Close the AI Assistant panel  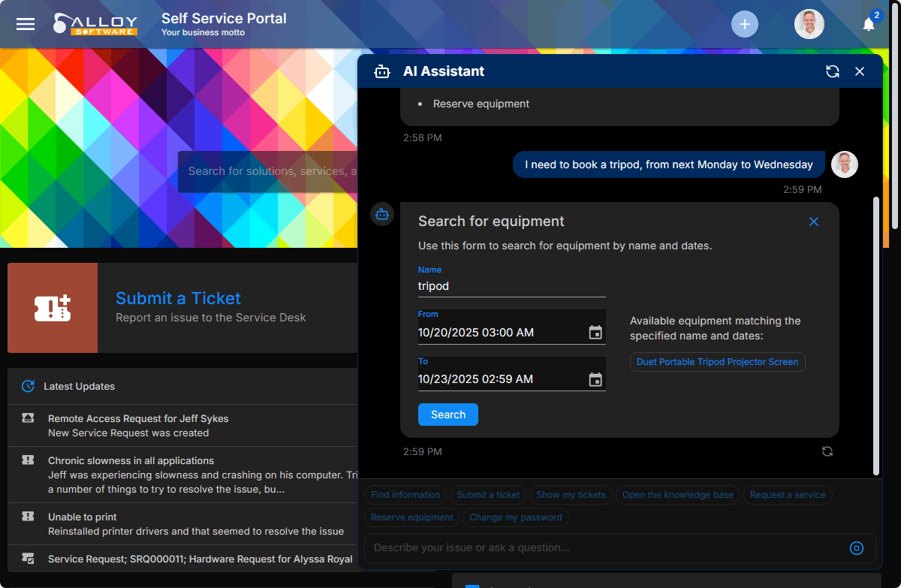click(860, 71)
